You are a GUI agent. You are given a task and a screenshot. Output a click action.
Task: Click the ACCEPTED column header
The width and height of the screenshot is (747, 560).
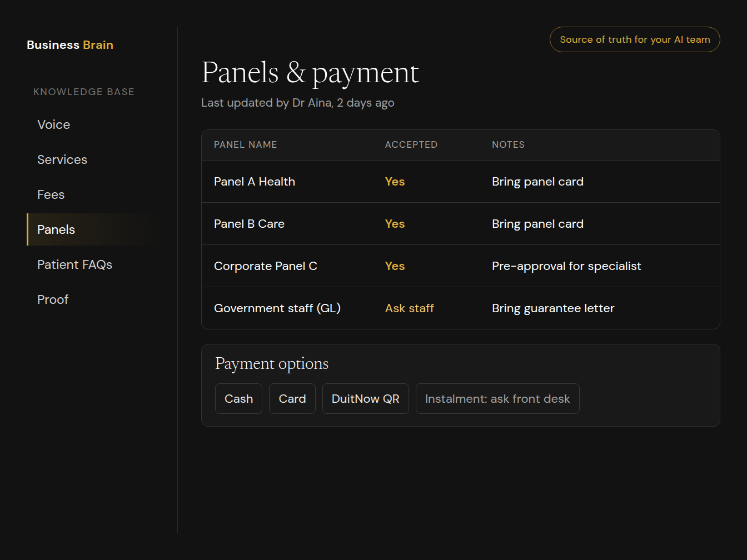click(411, 144)
